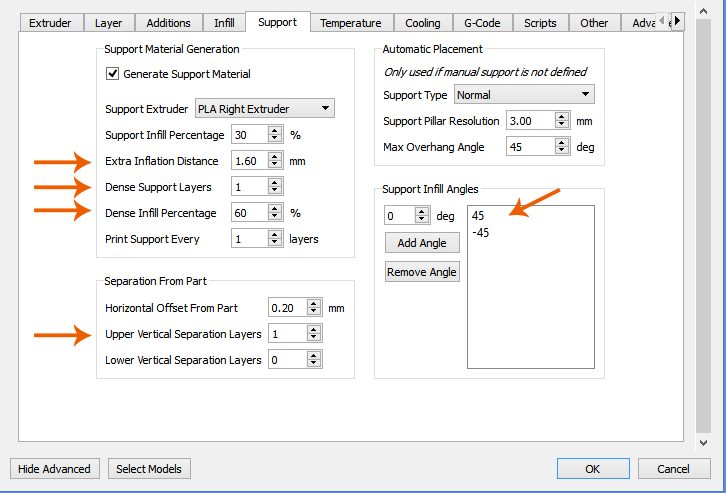Uncheck Generate Support Material checkbox

(113, 74)
